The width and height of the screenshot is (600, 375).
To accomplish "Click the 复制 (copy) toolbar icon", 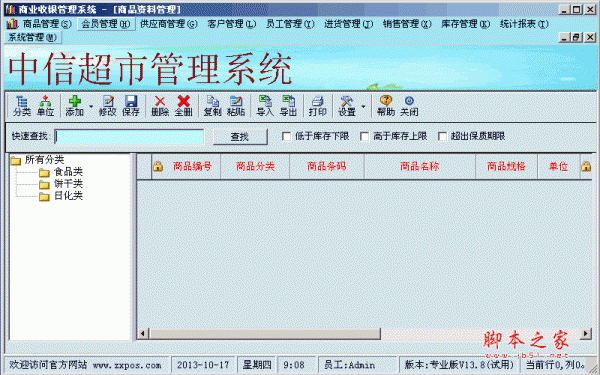I will [212, 106].
